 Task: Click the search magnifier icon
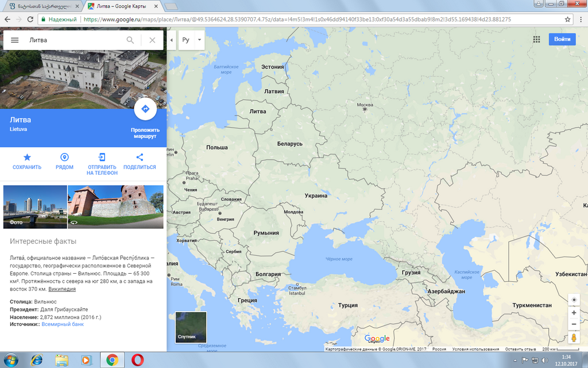(x=130, y=40)
